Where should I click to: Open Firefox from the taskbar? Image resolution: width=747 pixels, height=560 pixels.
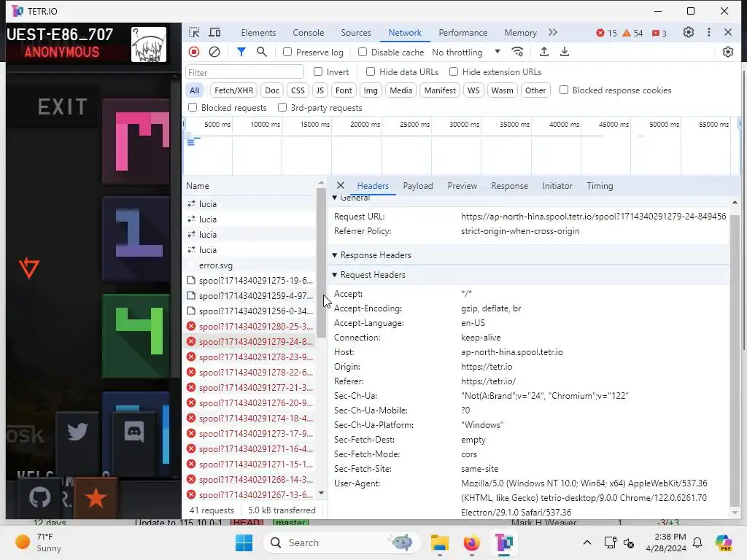click(472, 542)
